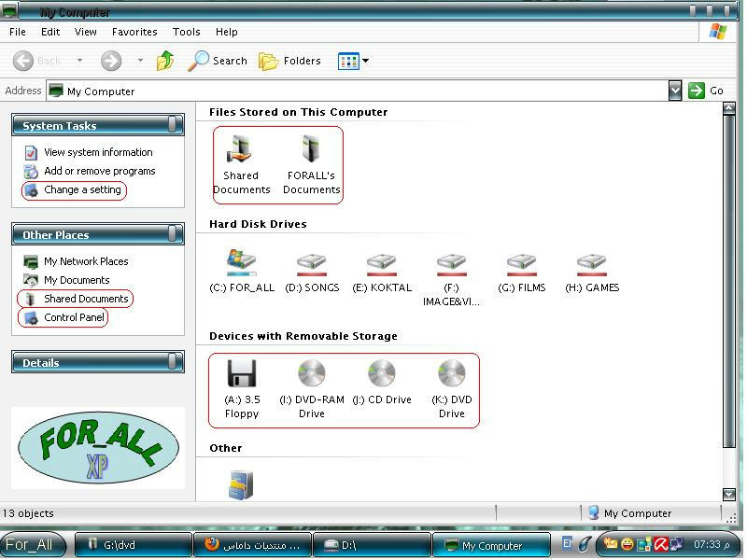The image size is (747, 560).
Task: Select the (C:) FOR_ALL drive icon
Action: point(242,261)
